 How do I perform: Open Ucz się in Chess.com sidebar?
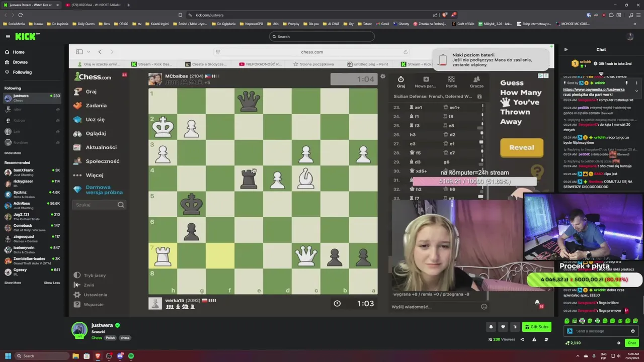[95, 120]
